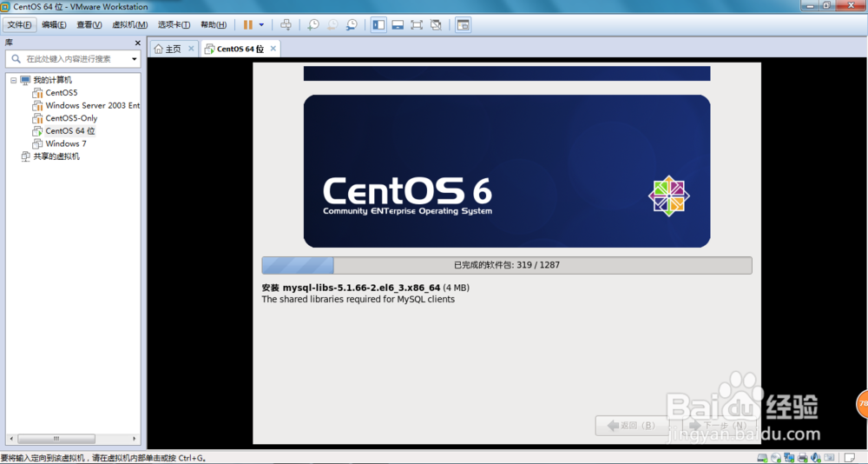
Task: Open the 编辑(E) menu
Action: coord(54,25)
